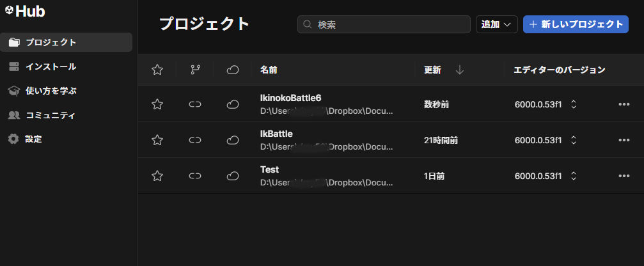Click the cloud icon for IkinokoBattle6
This screenshot has height=266, width=644.
click(x=233, y=104)
